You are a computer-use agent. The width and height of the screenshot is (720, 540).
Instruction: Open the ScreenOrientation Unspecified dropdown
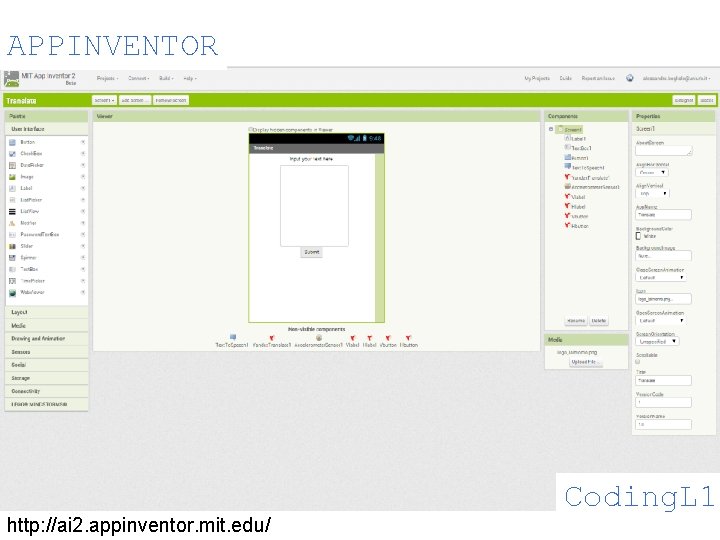pos(657,342)
